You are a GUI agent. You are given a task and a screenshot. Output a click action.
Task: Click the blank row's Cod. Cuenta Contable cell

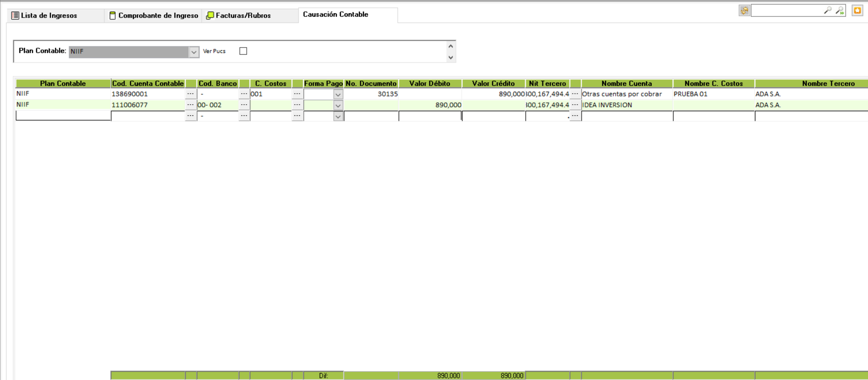pyautogui.click(x=148, y=116)
